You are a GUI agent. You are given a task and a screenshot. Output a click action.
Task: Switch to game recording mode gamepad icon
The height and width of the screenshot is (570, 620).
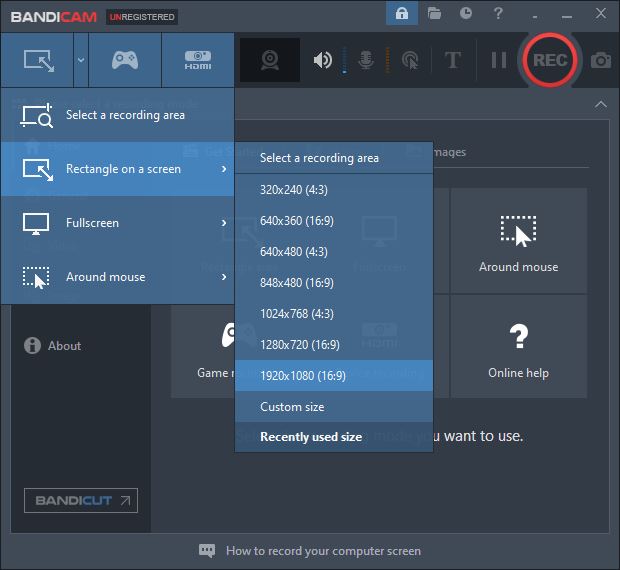click(x=125, y=60)
